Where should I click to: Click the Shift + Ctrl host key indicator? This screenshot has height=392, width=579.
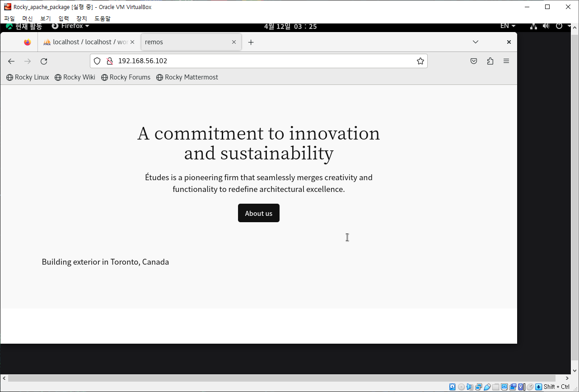(557, 387)
